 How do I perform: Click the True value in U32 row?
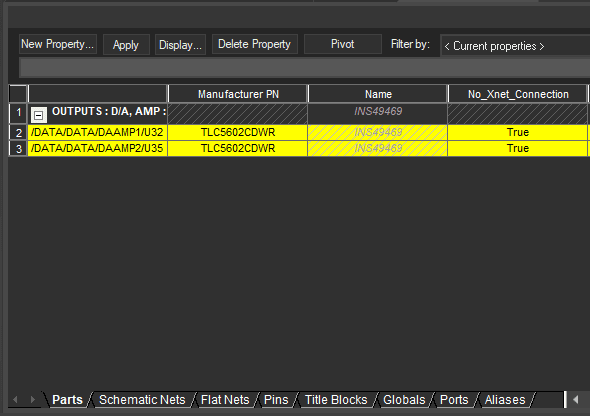pyautogui.click(x=518, y=132)
